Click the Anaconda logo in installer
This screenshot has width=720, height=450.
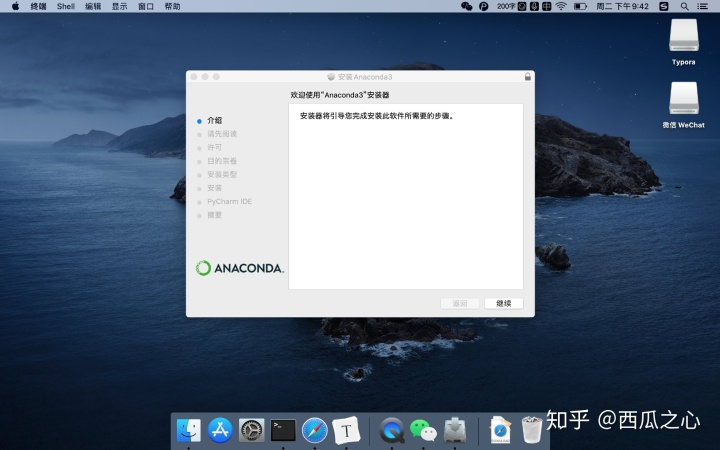pos(240,268)
